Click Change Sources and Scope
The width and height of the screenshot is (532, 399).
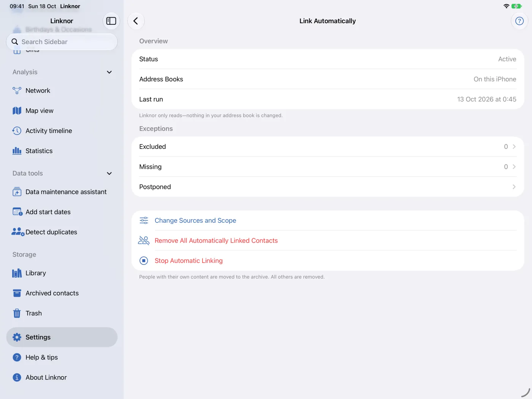coord(328,220)
